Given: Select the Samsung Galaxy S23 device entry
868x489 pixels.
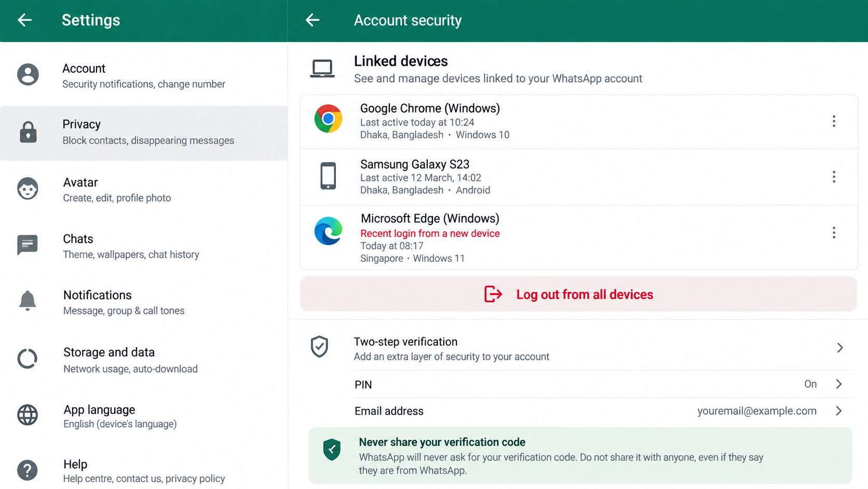Looking at the screenshot, I should (x=579, y=177).
